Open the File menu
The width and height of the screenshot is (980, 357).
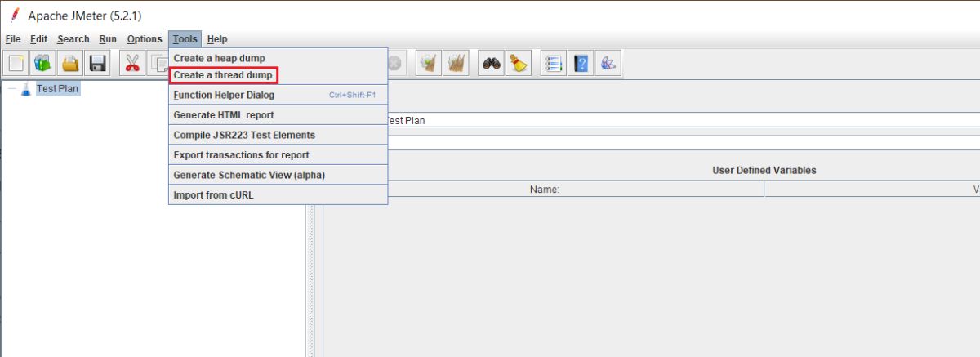(x=13, y=38)
